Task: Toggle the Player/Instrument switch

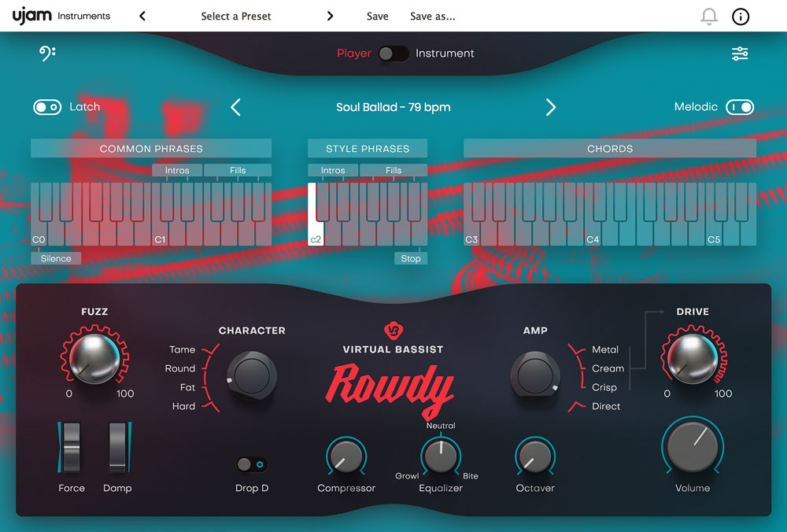Action: [x=393, y=54]
